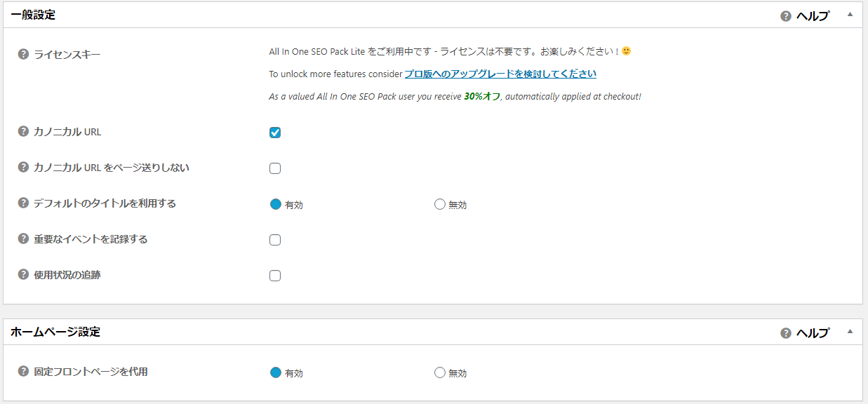
Task: Click help icon for デフォルトのタイトルを利用する
Action: [23, 203]
